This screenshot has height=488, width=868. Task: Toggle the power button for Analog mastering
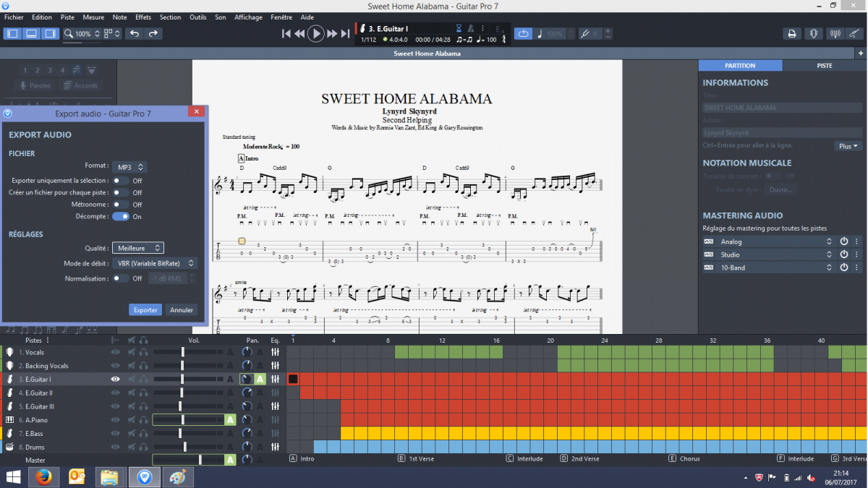[x=843, y=241]
